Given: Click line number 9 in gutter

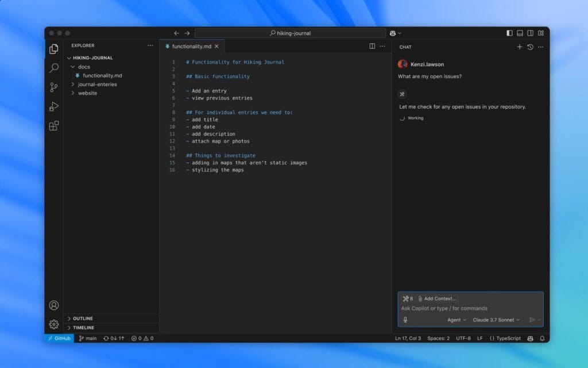Looking at the screenshot, I should pyautogui.click(x=173, y=120).
